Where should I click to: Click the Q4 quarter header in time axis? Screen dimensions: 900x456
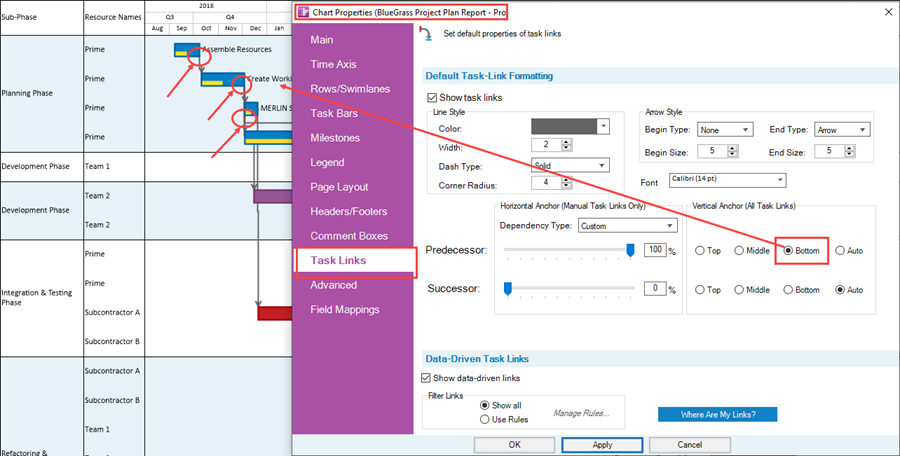[x=230, y=17]
